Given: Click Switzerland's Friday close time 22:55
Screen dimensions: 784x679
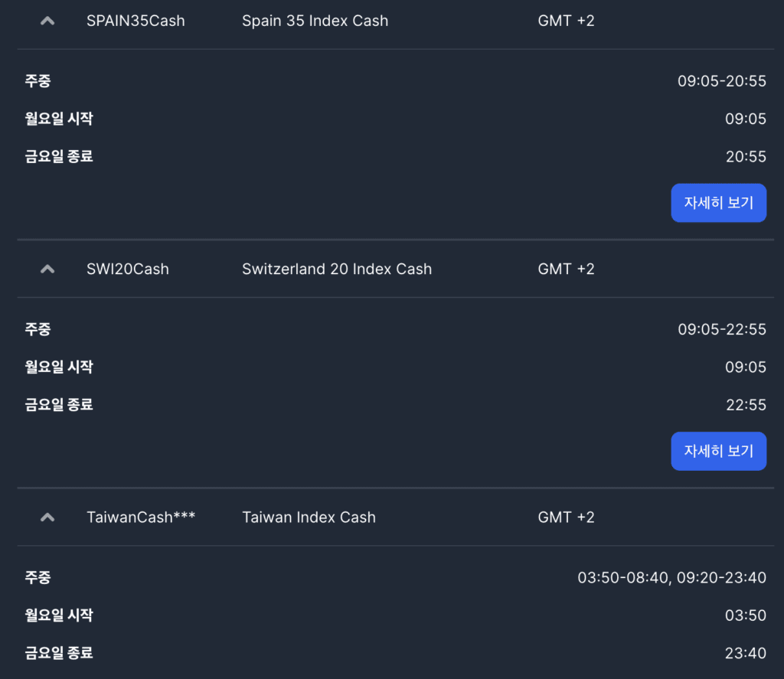Looking at the screenshot, I should click(x=746, y=404).
